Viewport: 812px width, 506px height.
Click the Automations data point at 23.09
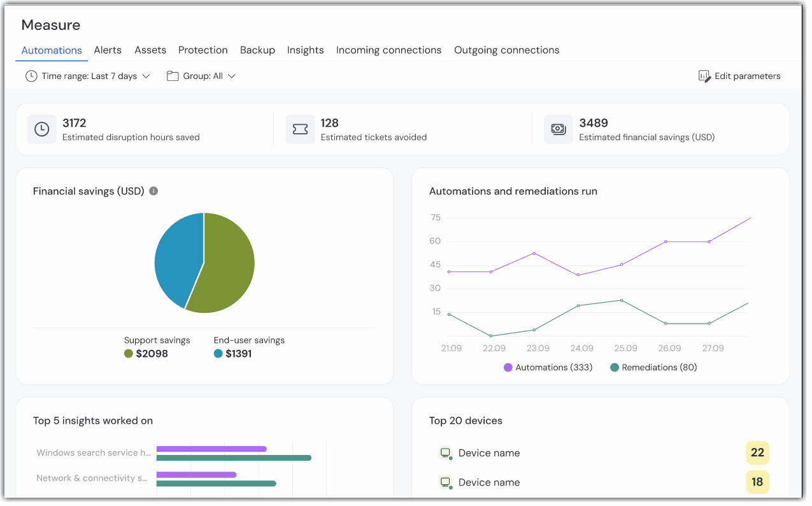click(x=534, y=253)
